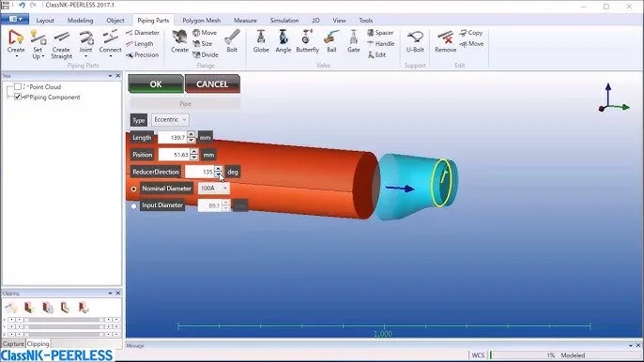644x362 pixels.
Task: Click Copy in the Edit group
Action: [471, 33]
